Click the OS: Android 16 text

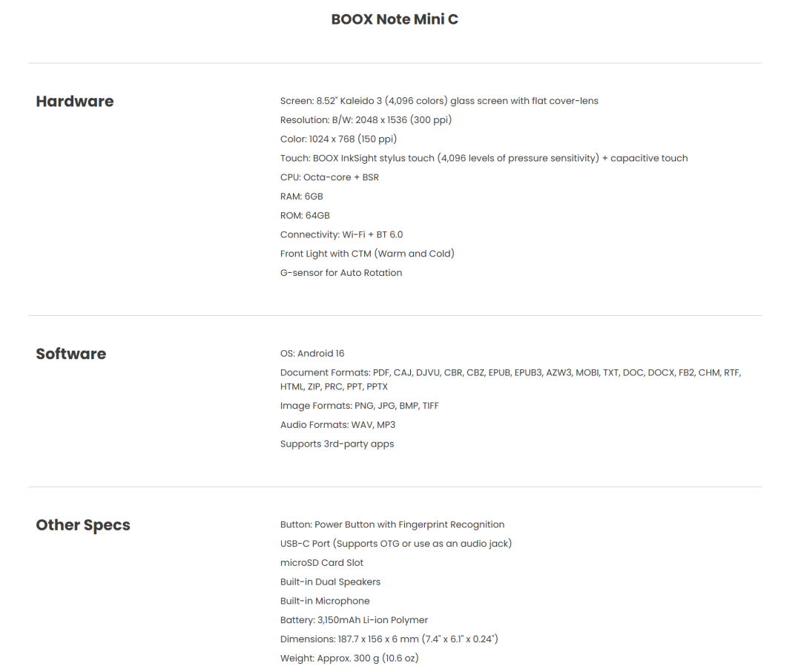[312, 354]
